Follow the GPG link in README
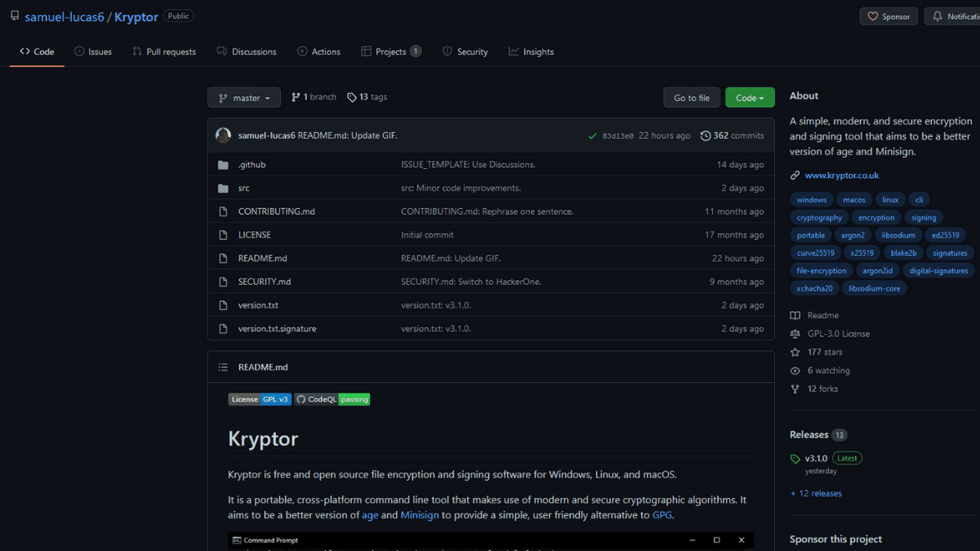This screenshot has width=980, height=551. click(x=662, y=515)
